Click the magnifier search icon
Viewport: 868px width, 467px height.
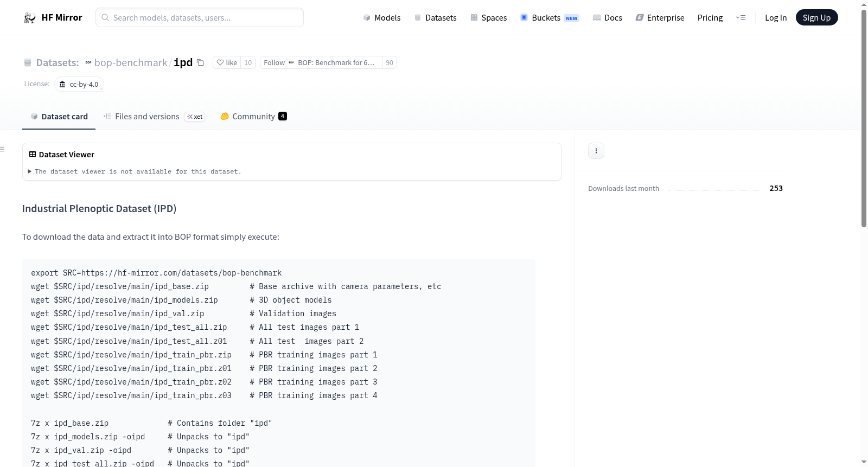106,17
